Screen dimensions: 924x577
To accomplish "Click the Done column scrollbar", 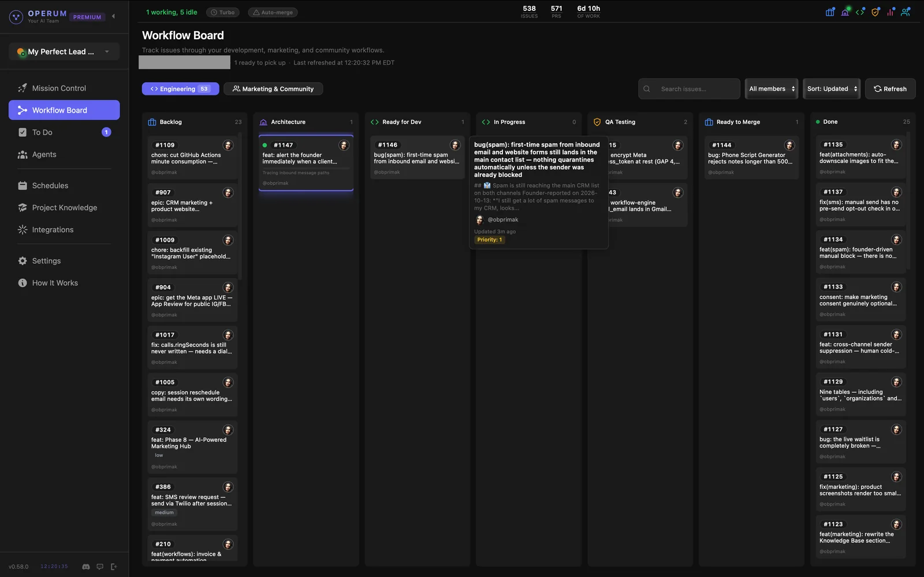I will (x=908, y=199).
